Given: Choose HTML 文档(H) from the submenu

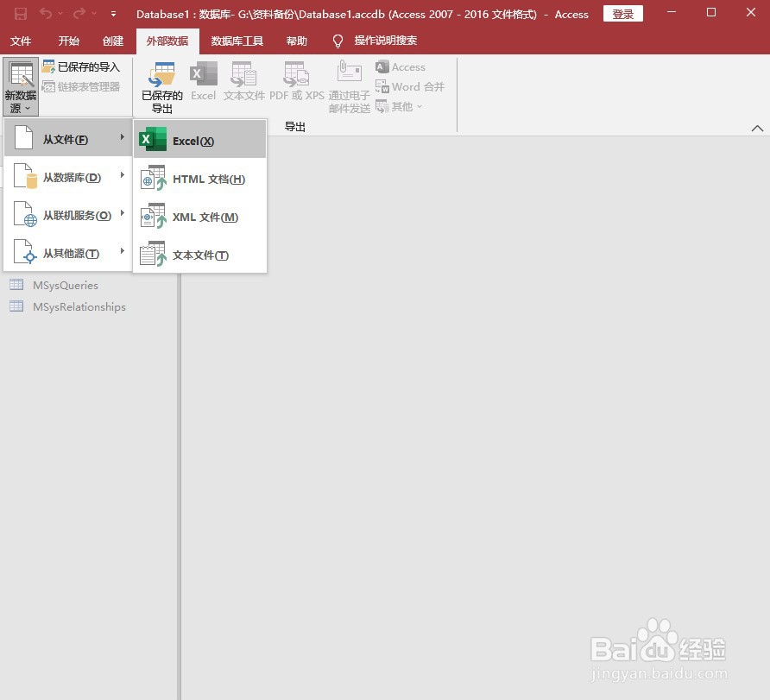Looking at the screenshot, I should click(x=200, y=178).
